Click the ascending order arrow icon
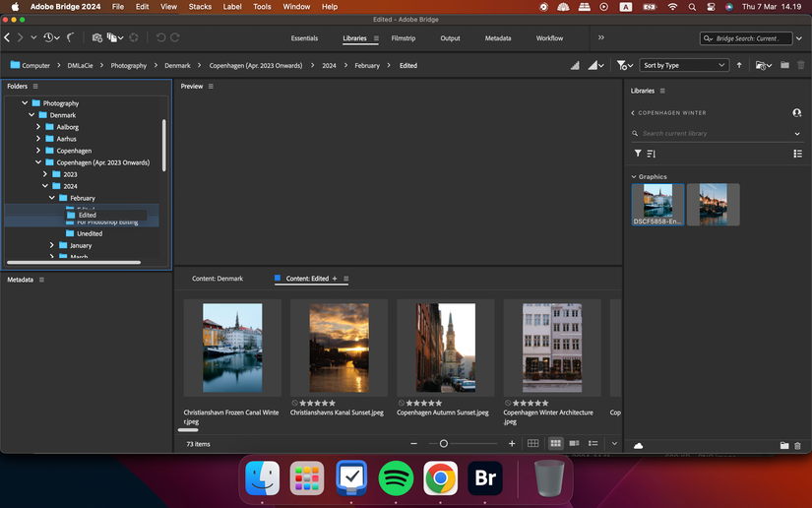 click(x=739, y=65)
